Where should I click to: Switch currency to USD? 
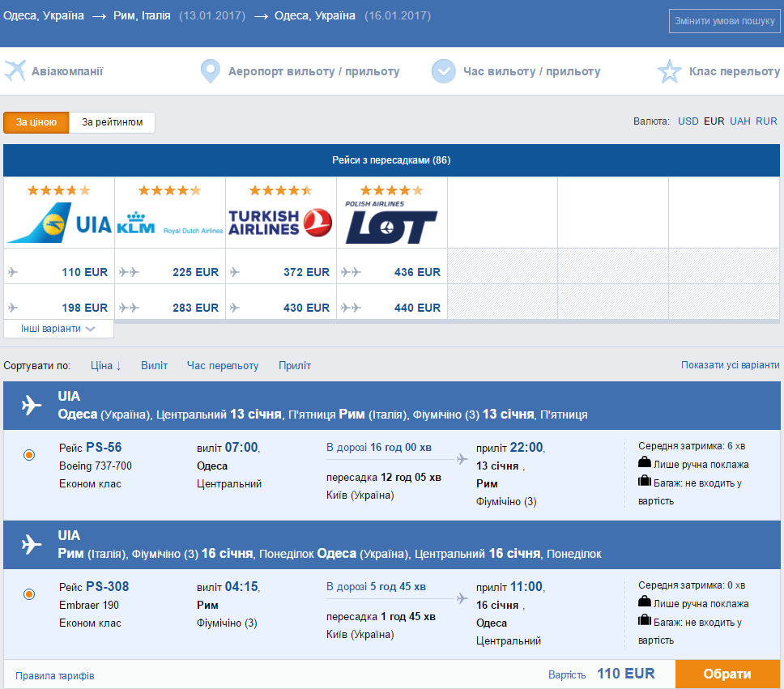pos(688,121)
